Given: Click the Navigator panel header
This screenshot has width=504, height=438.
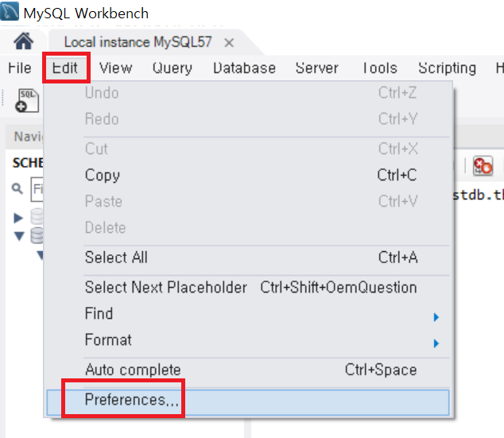Looking at the screenshot, I should point(25,137).
